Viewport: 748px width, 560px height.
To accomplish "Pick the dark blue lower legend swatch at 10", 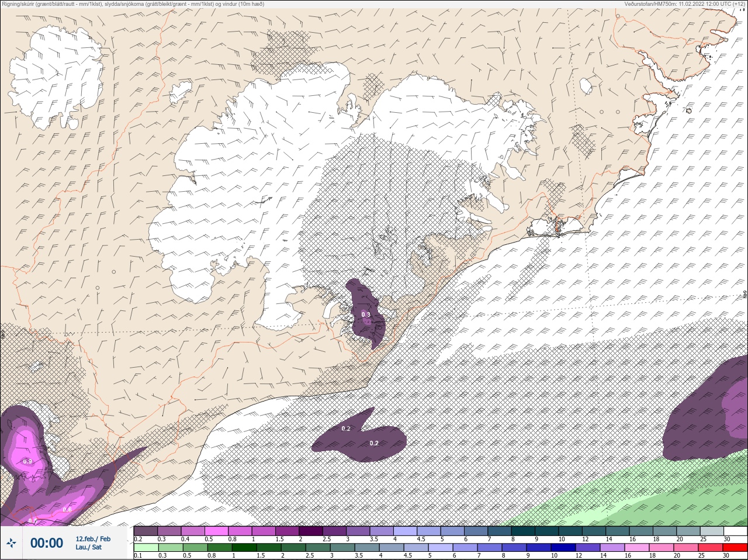I will 563,548.
